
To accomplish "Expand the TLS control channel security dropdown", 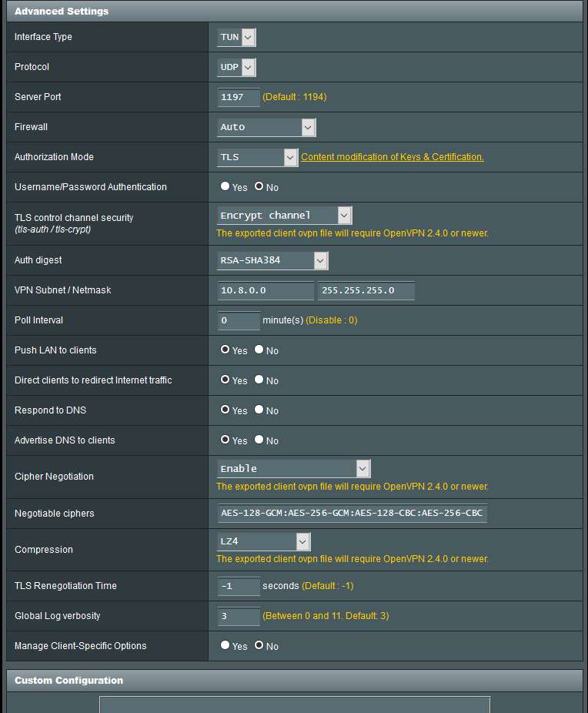I will point(285,216).
